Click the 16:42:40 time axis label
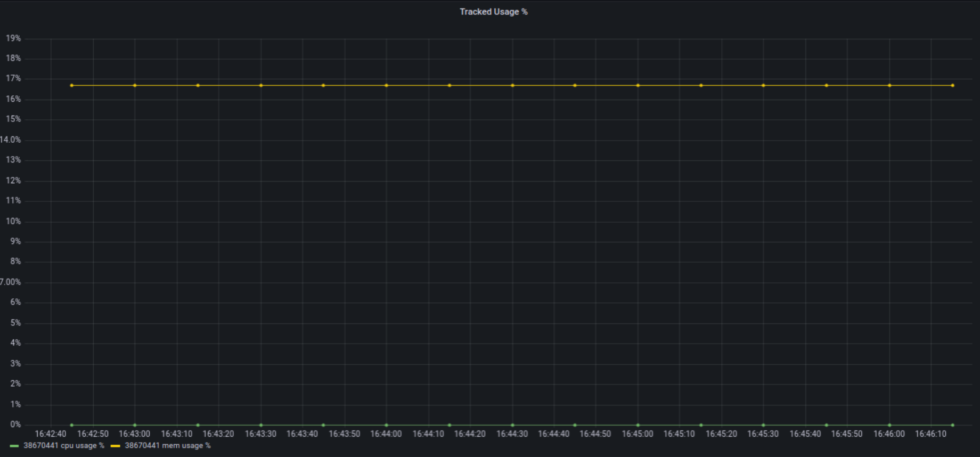Image resolution: width=980 pixels, height=457 pixels. pyautogui.click(x=51, y=434)
